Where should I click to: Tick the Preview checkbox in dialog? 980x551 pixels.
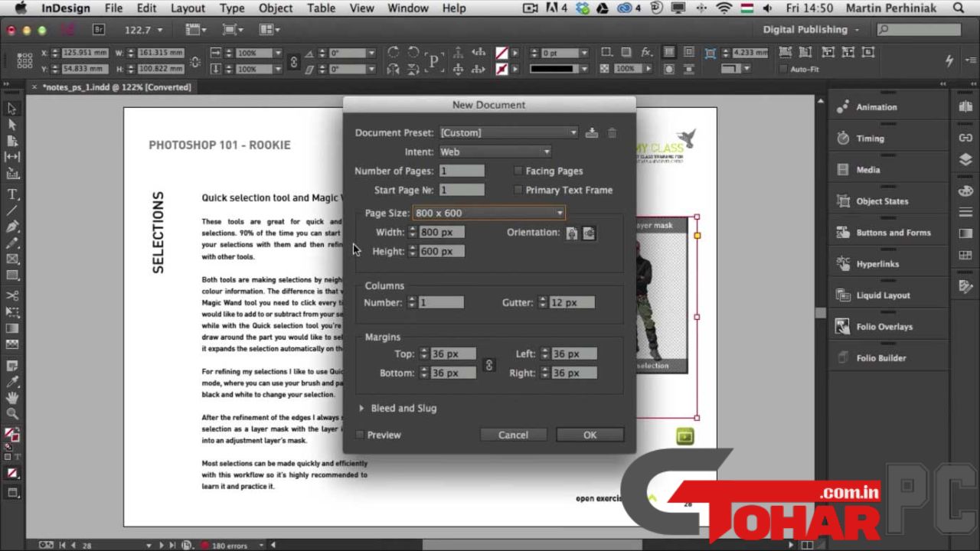tap(360, 435)
